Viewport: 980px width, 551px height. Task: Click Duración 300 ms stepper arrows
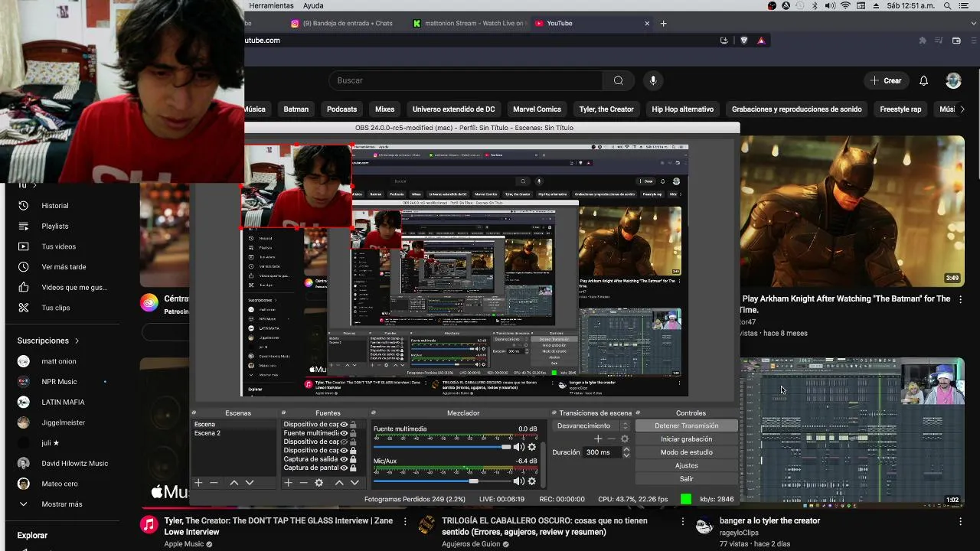626,452
